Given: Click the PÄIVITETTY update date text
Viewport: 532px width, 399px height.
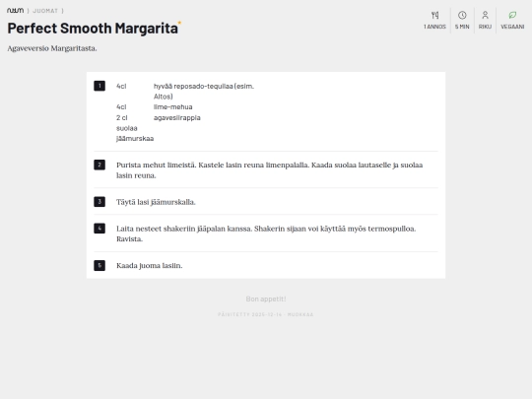Looking at the screenshot, I should coord(249,314).
